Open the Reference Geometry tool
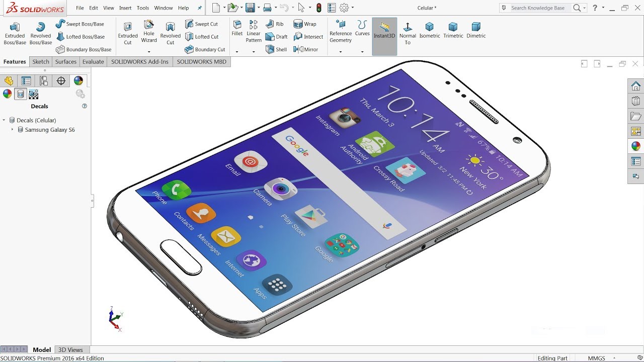 point(341,32)
